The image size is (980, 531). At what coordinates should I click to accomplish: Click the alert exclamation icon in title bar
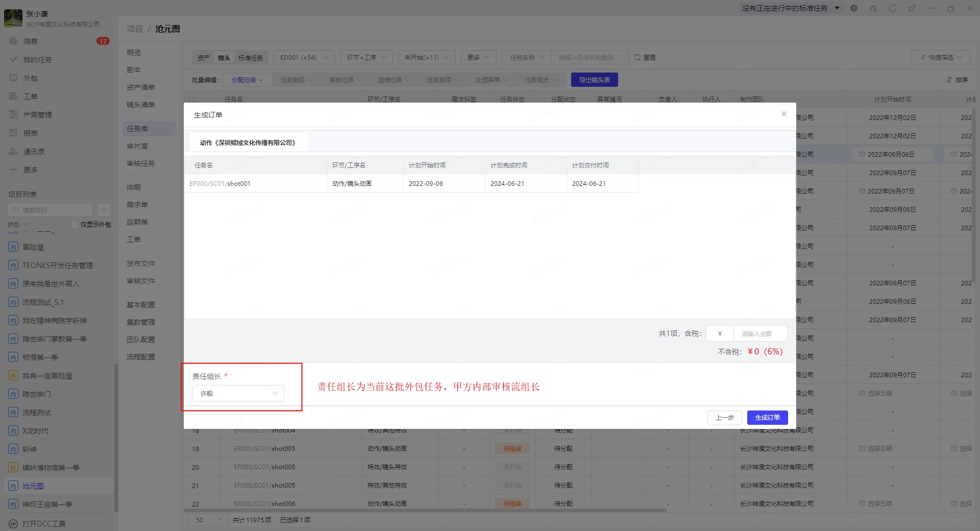tap(854, 8)
